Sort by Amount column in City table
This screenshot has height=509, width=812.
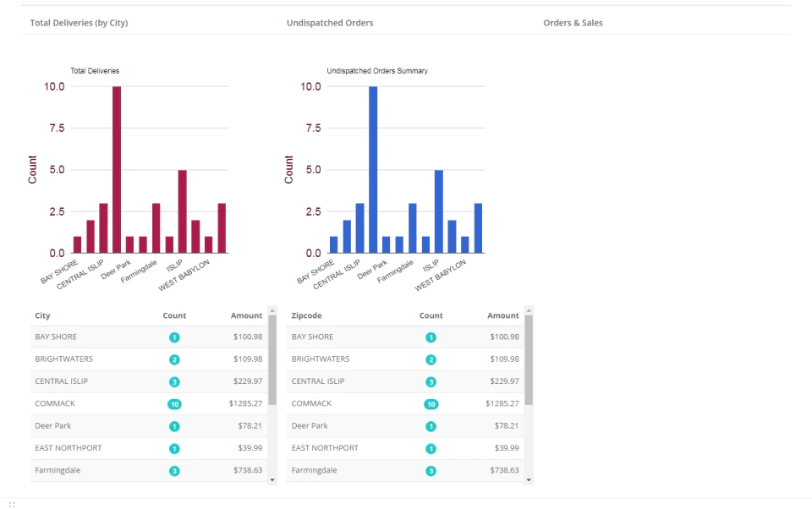coord(246,315)
